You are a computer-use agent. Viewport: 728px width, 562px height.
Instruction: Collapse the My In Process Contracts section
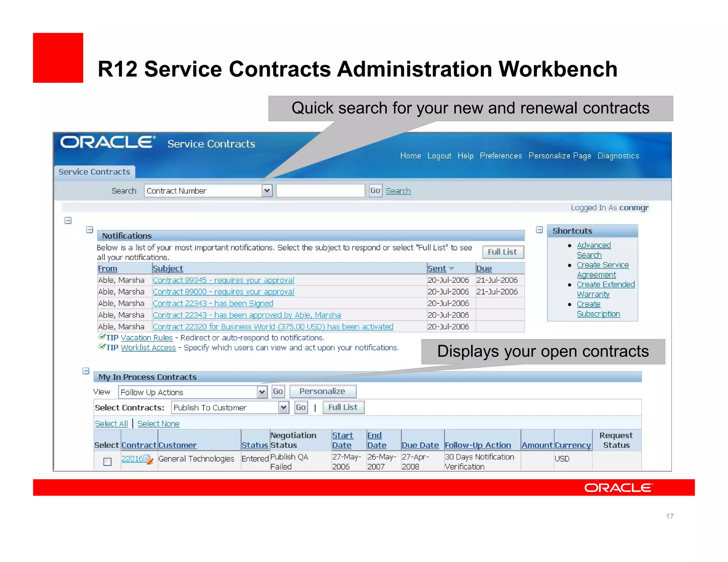point(86,371)
